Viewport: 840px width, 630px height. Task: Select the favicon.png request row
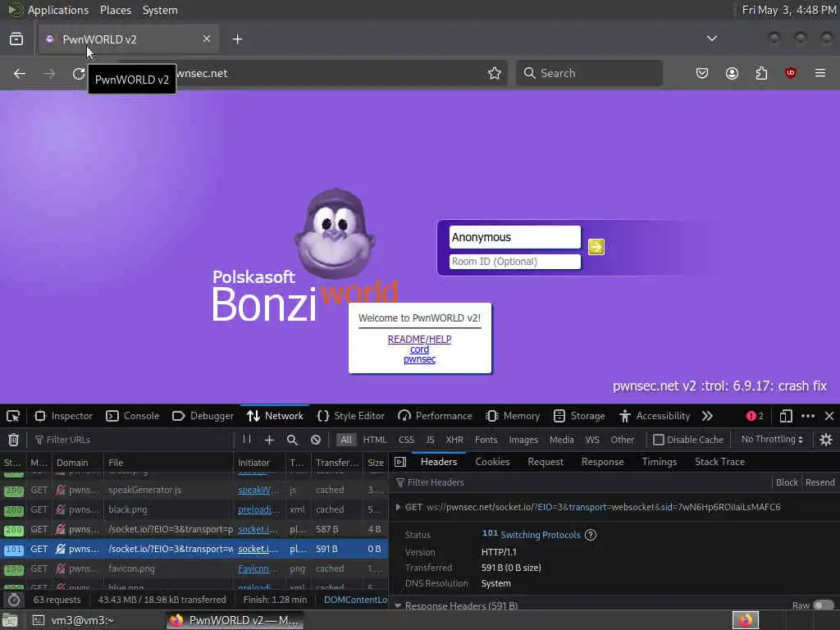pyautogui.click(x=194, y=568)
